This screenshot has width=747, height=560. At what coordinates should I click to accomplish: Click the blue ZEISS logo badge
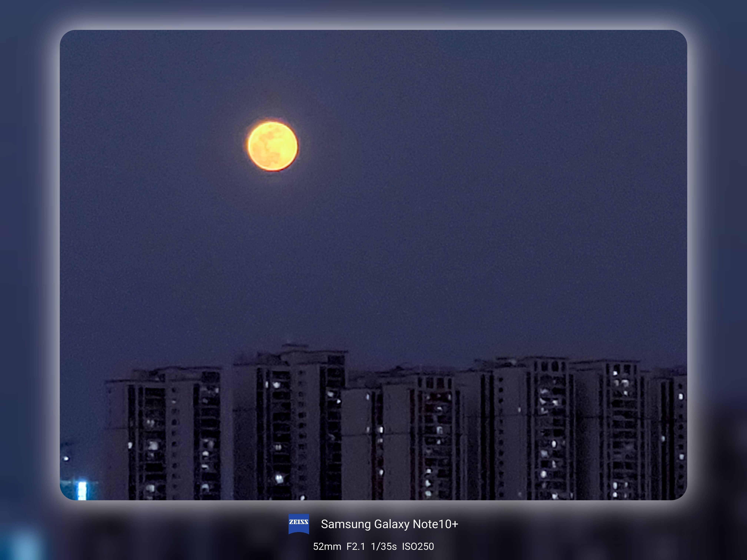[298, 524]
